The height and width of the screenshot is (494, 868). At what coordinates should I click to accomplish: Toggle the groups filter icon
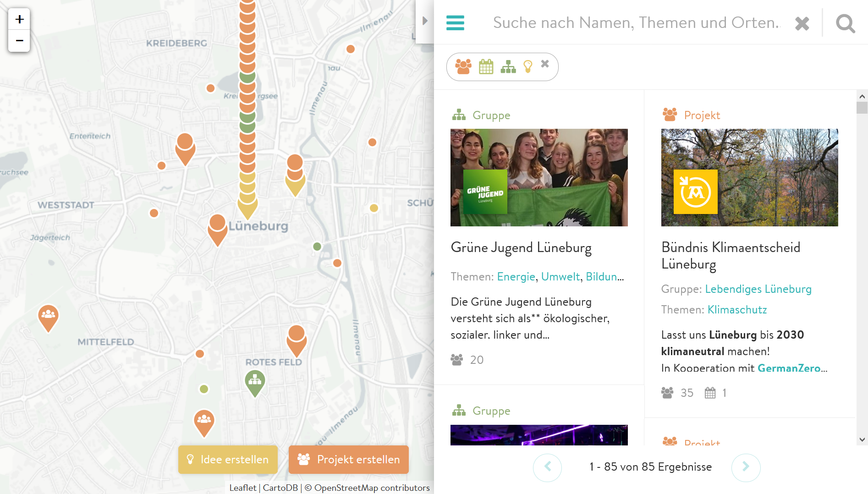pyautogui.click(x=508, y=67)
